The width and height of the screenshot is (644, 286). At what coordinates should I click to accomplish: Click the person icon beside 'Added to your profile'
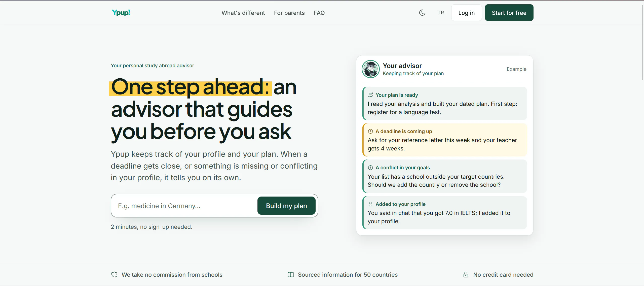[x=370, y=204]
